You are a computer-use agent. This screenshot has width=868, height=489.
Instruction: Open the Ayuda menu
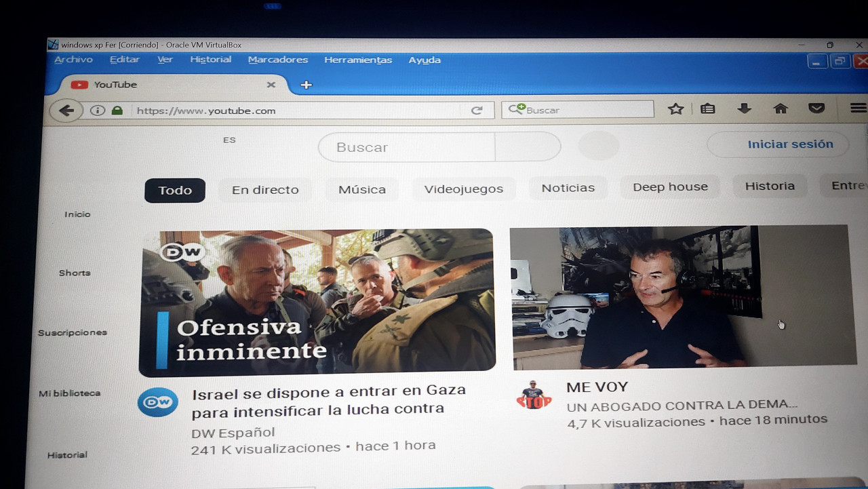click(x=425, y=60)
